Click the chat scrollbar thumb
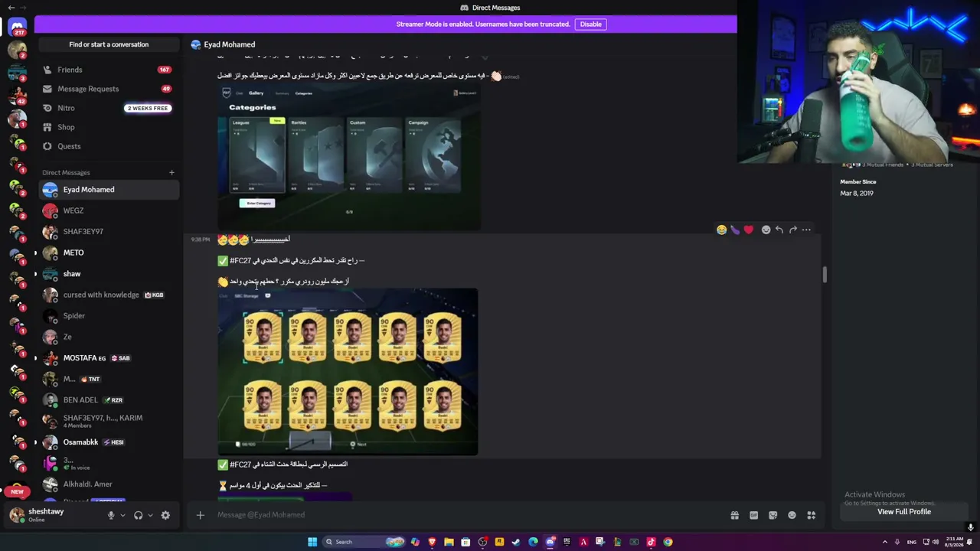The width and height of the screenshot is (980, 551). 824,274
